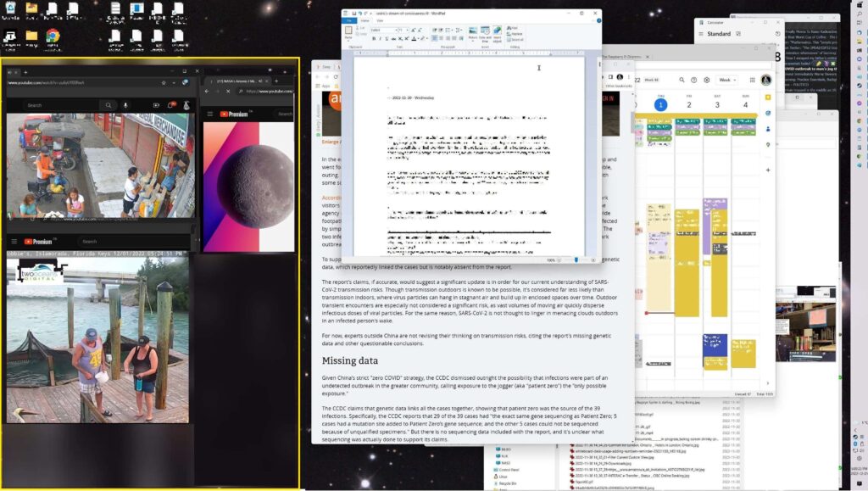Image resolution: width=868 pixels, height=491 pixels.
Task: Open Calculator navigation hamburger menu
Action: click(701, 35)
